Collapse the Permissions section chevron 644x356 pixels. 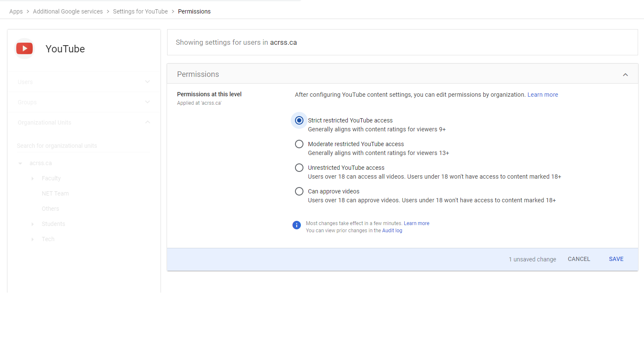625,75
